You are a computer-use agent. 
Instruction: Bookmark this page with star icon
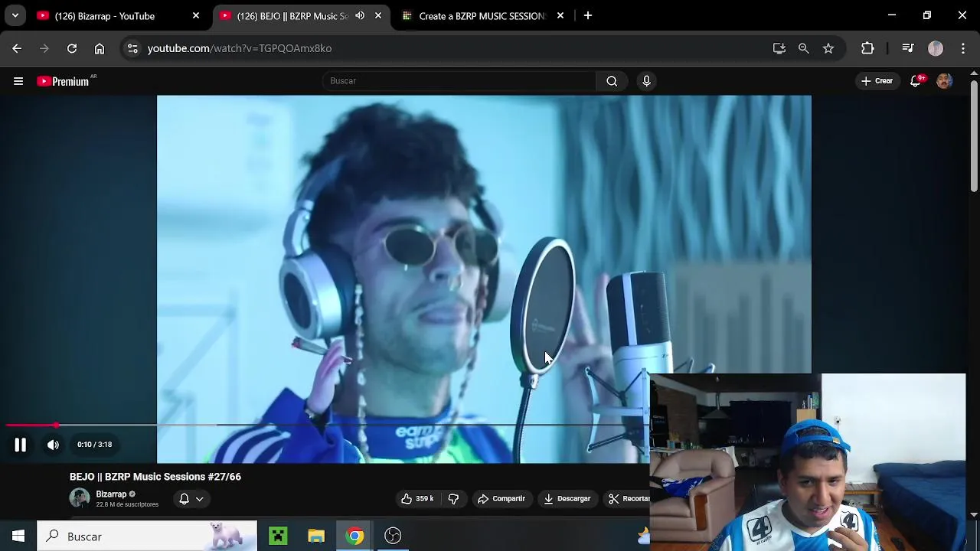pyautogui.click(x=828, y=48)
